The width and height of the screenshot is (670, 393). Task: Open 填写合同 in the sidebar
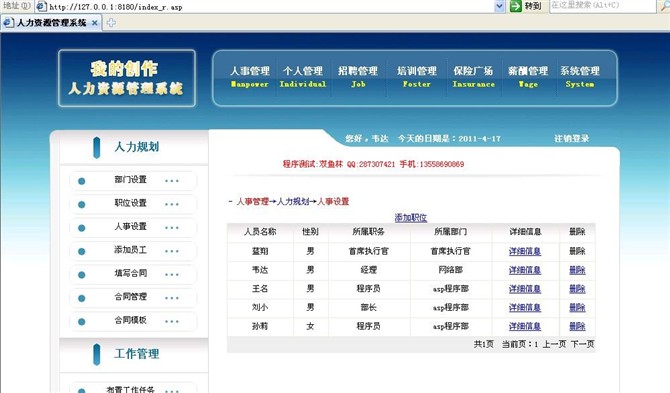coord(130,273)
